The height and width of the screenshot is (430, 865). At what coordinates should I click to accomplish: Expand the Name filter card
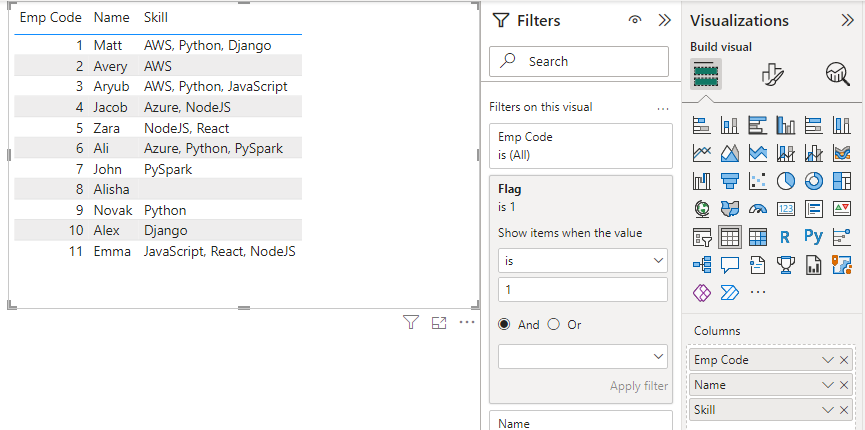point(581,421)
